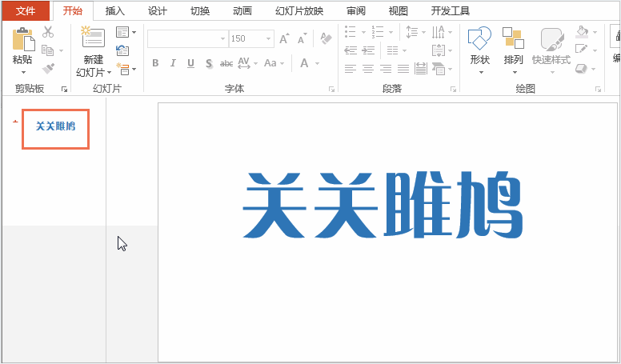Viewport: 621px width, 364px height.
Task: Open the AV character spacing menu
Action: [x=247, y=63]
